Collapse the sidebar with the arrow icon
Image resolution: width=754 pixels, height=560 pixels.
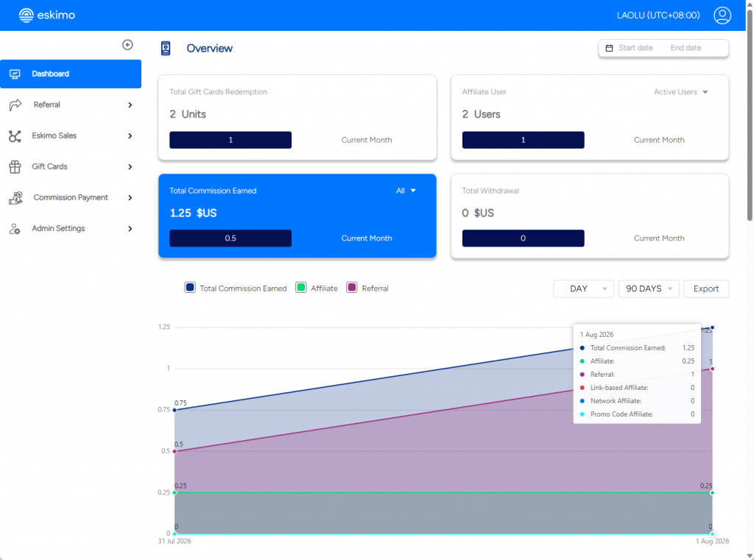127,45
